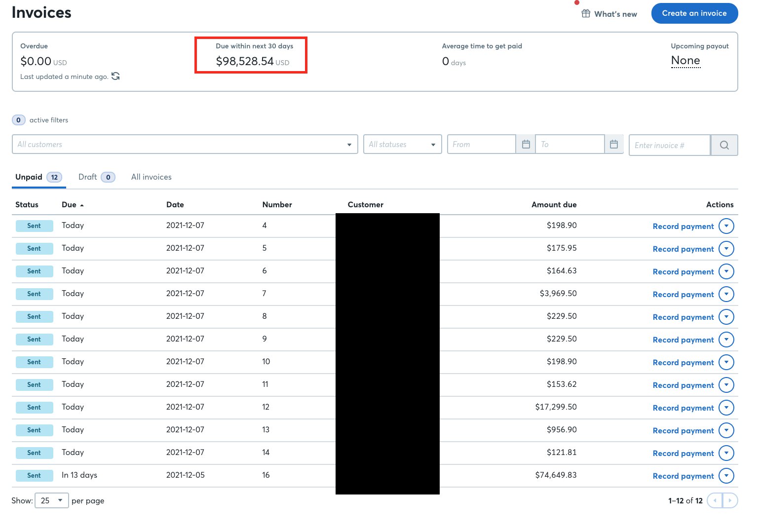Record payment for invoice 13
The width and height of the screenshot is (759, 532).
(x=683, y=431)
